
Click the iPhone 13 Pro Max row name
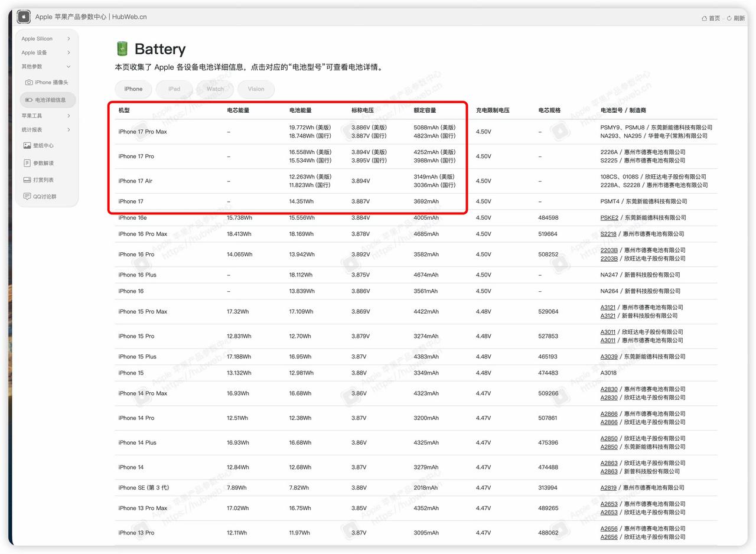[142, 508]
